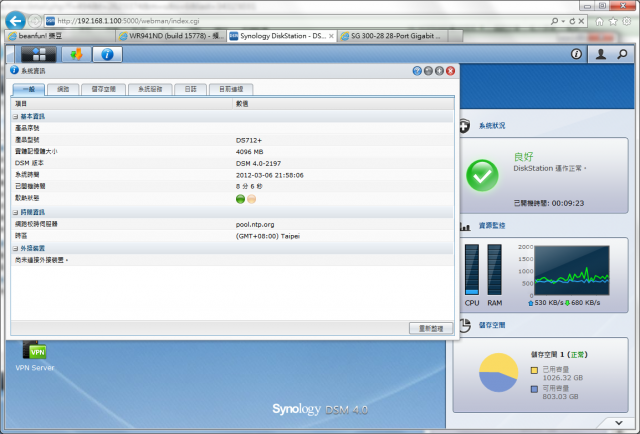The image size is (640, 434).
Task: Collapse the 時間資訊 section
Action: pos(15,213)
